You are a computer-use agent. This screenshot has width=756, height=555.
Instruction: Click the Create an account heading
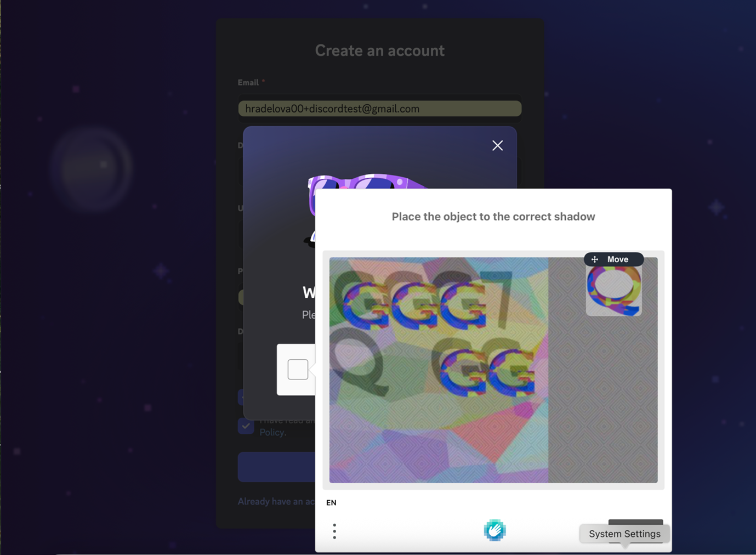379,50
